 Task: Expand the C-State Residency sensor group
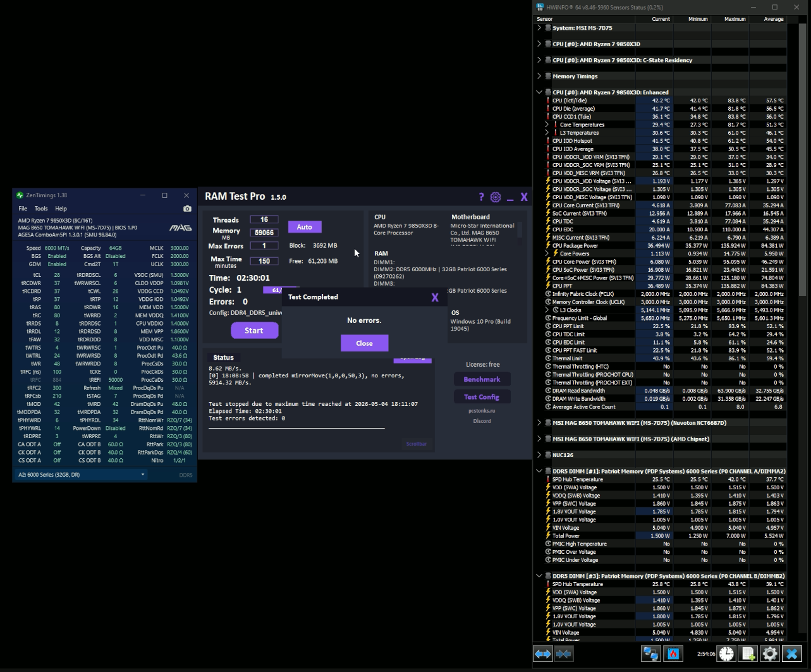click(x=539, y=60)
